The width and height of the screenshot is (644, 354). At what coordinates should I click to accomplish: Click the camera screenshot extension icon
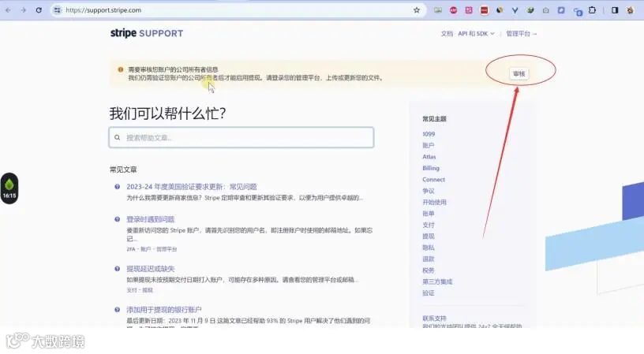point(546,10)
